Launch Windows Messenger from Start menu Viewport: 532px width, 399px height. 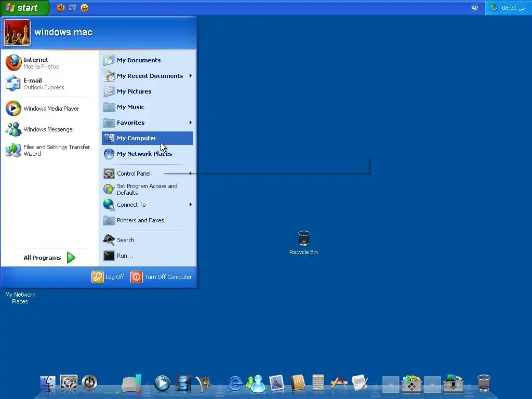tap(49, 129)
